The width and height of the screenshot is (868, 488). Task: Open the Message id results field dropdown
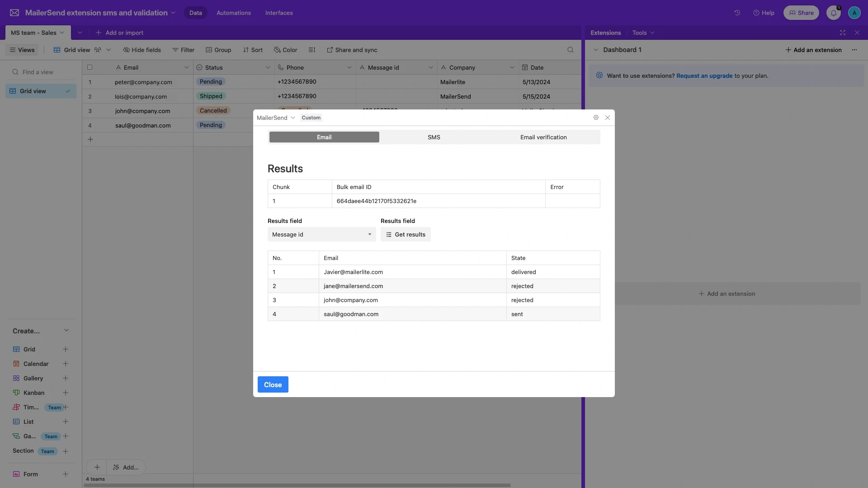coord(321,234)
